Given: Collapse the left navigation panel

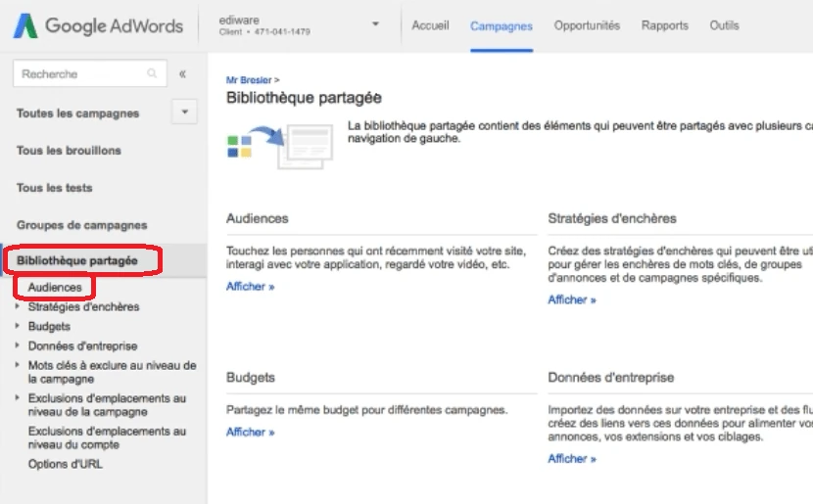Looking at the screenshot, I should [x=183, y=74].
